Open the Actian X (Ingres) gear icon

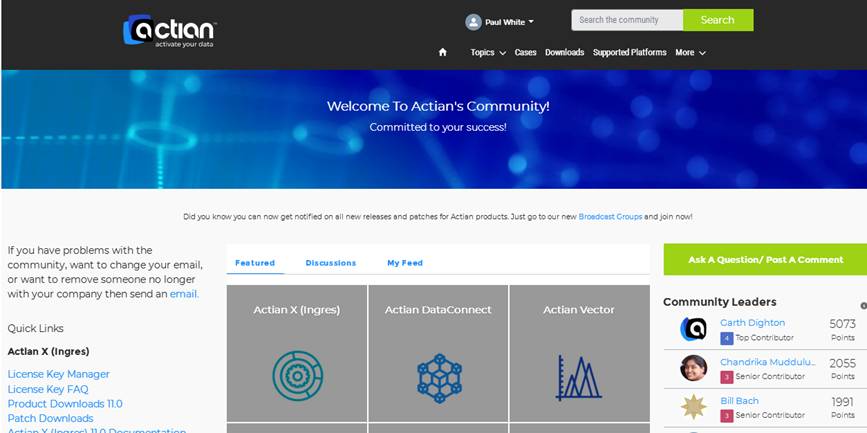coord(297,376)
